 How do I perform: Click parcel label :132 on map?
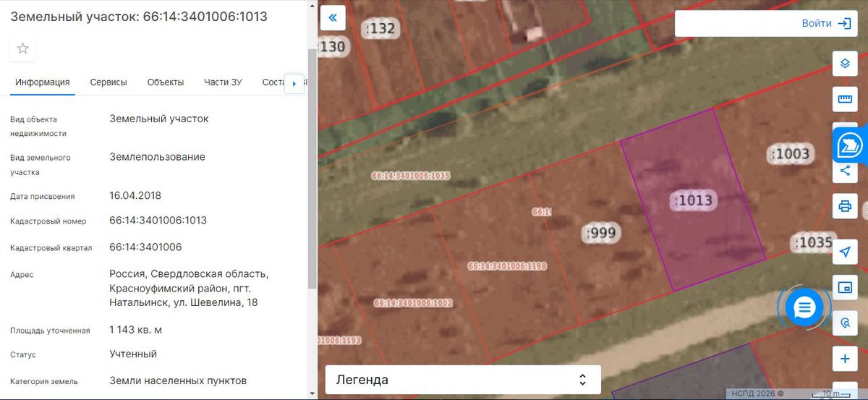[380, 29]
